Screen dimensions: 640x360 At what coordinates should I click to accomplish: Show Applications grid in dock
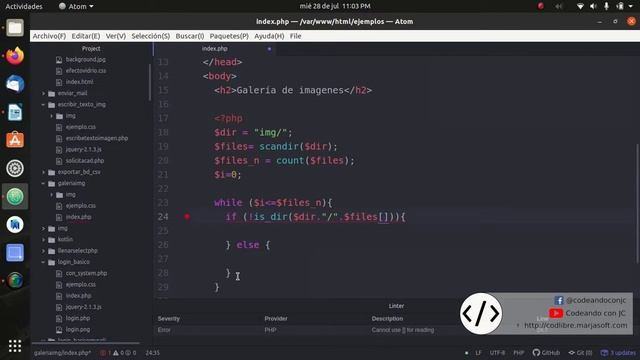point(15,346)
